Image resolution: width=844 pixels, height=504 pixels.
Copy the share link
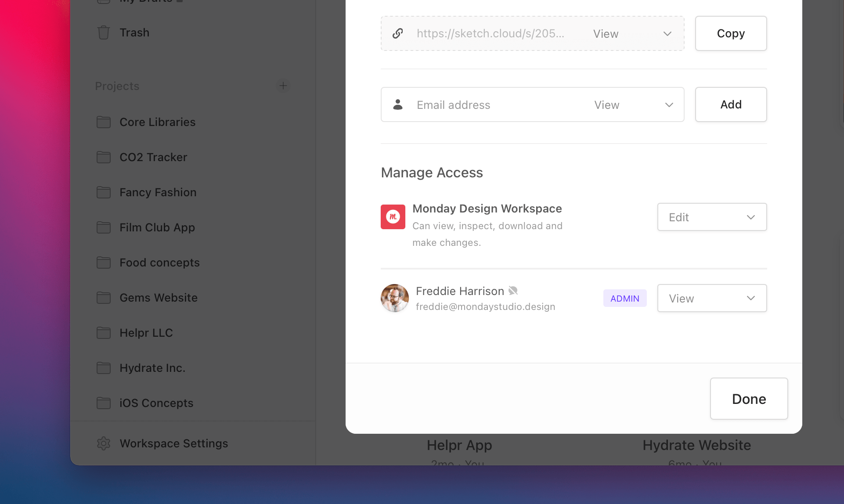coord(731,33)
